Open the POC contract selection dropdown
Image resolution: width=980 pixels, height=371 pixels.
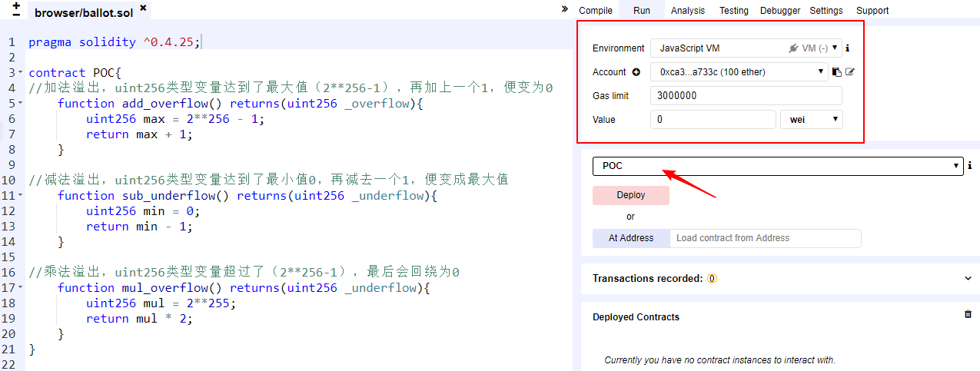point(778,166)
